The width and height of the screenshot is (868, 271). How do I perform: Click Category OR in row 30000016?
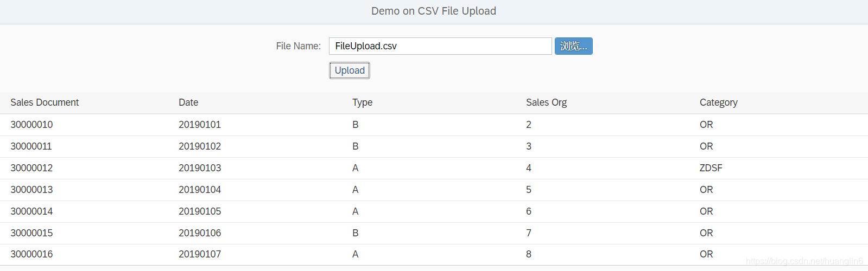pyautogui.click(x=706, y=254)
